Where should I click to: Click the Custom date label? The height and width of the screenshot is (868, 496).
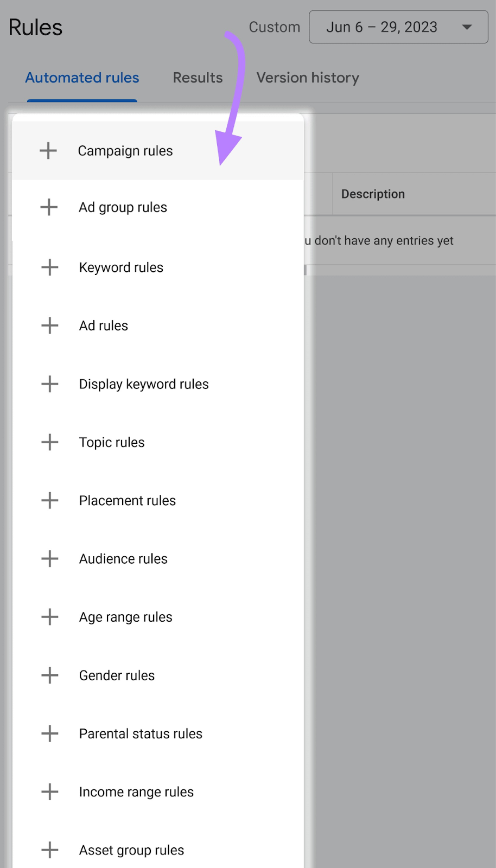click(x=275, y=27)
